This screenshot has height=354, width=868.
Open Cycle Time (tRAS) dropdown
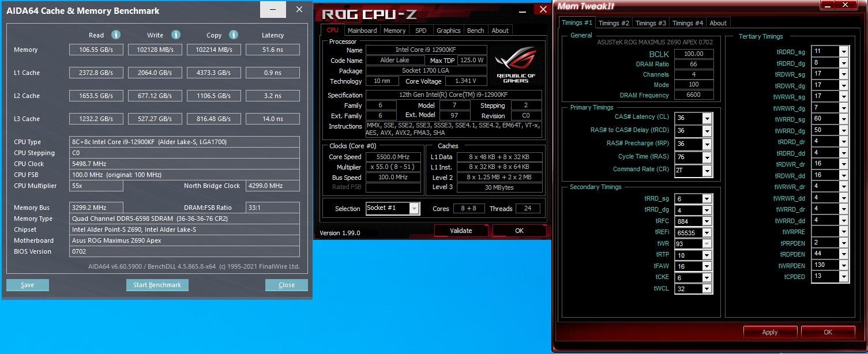point(707,157)
